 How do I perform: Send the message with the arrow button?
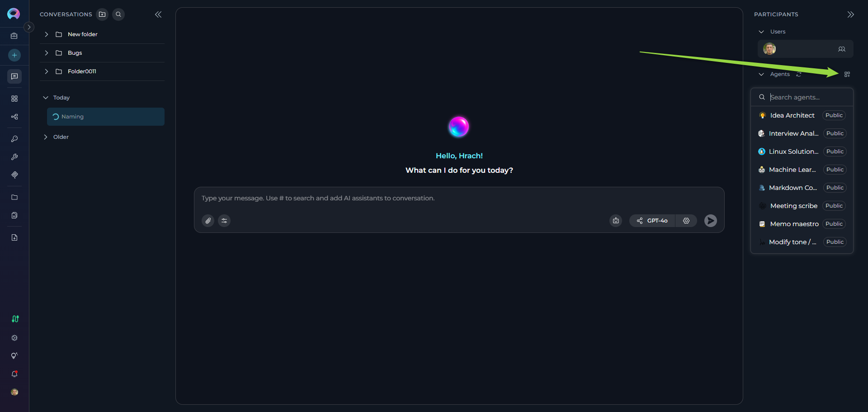click(x=710, y=221)
